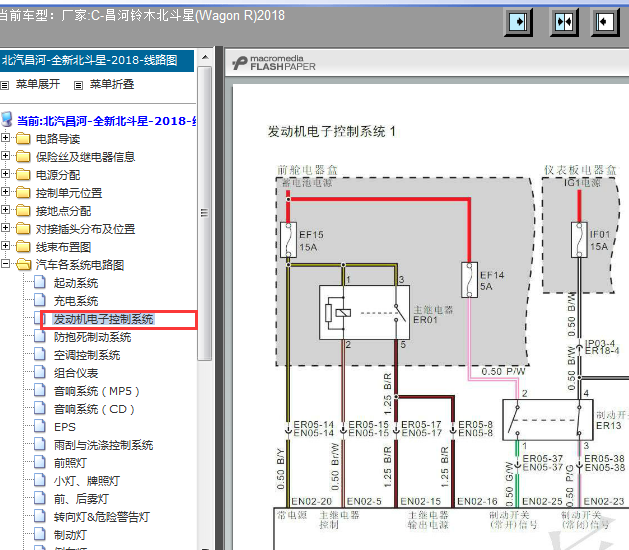Click the center-split panel button
The image size is (629, 550).
564,22
